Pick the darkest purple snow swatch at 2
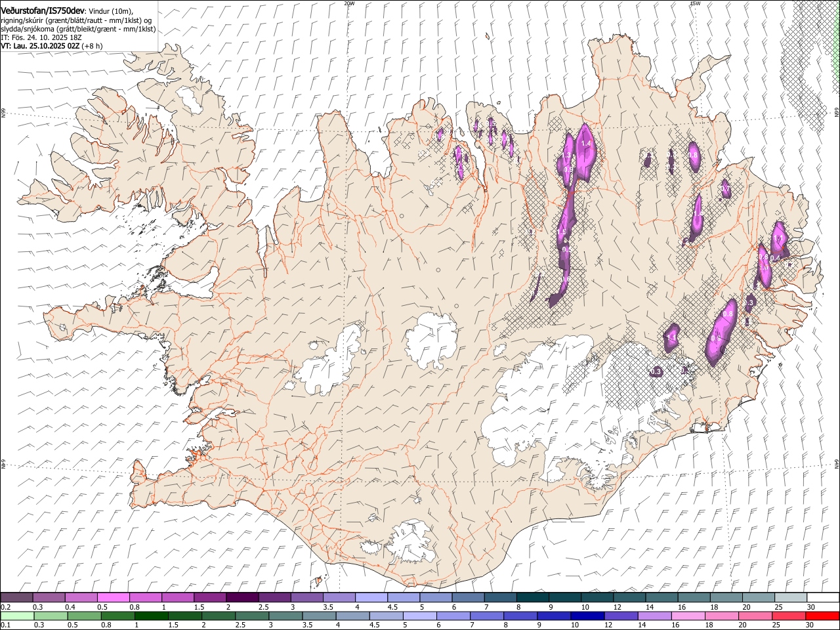 pyautogui.click(x=241, y=597)
